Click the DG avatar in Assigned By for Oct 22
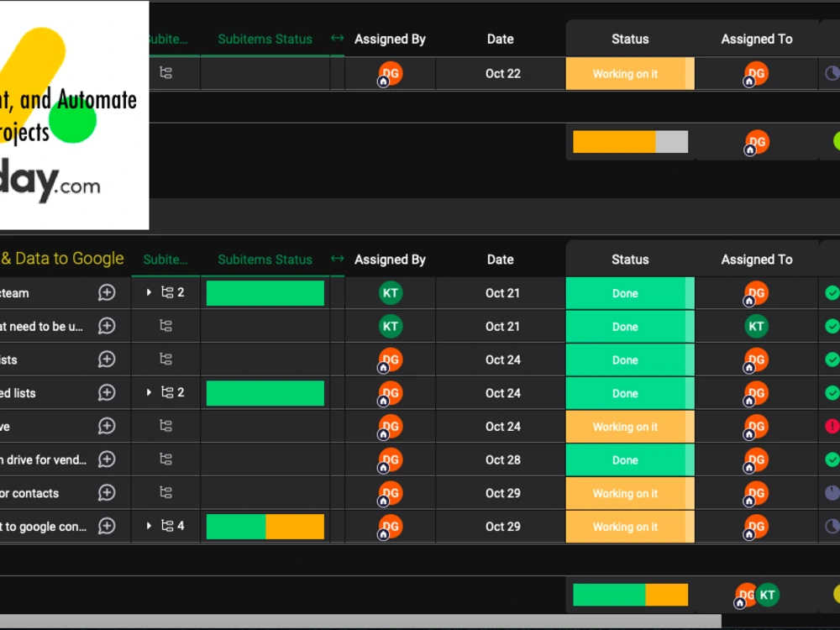 [390, 74]
